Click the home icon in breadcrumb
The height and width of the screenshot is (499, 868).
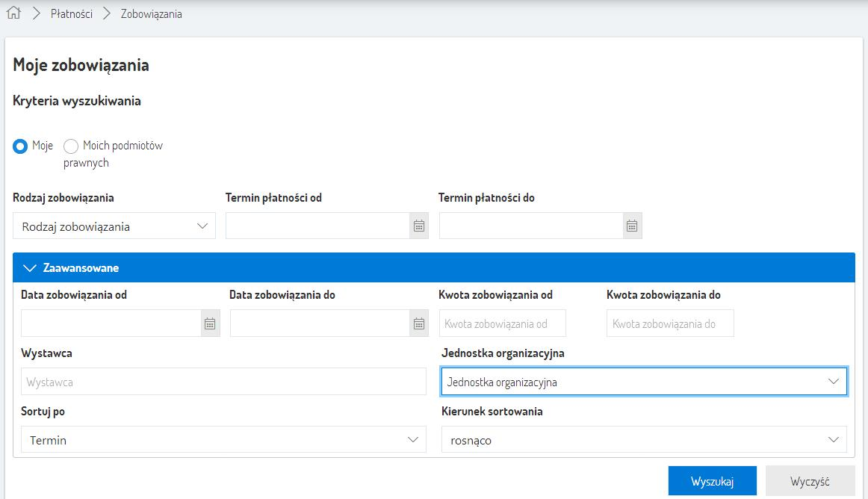click(13, 13)
